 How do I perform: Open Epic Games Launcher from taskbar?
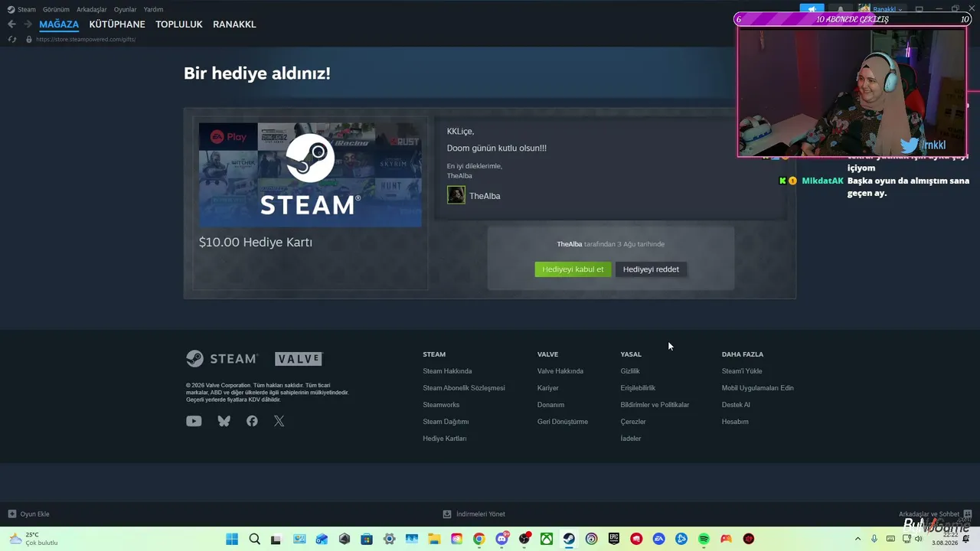click(614, 539)
